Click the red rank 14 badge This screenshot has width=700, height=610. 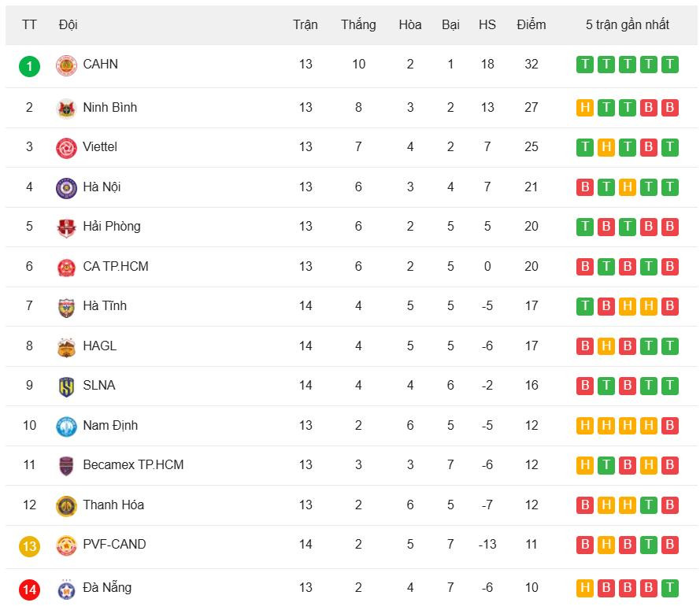(29, 589)
